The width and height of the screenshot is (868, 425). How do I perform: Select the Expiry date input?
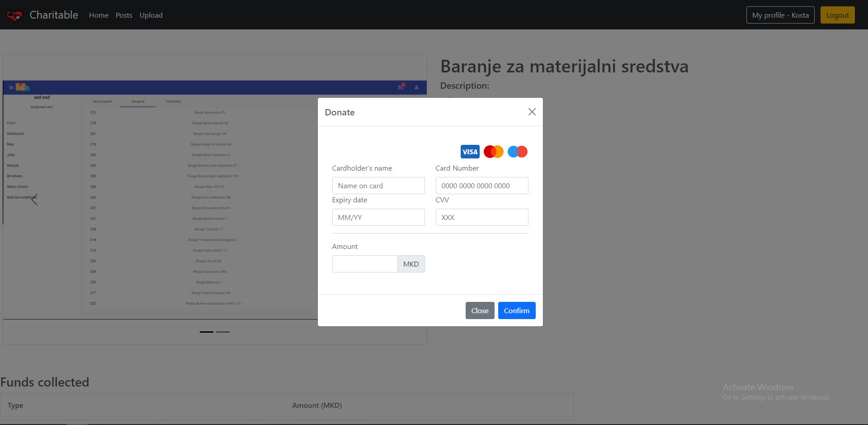pos(378,217)
